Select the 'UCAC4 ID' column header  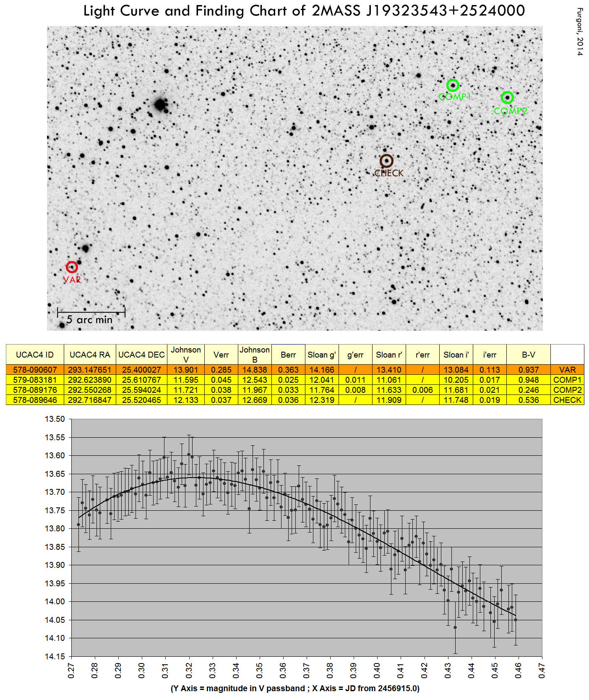pos(35,355)
